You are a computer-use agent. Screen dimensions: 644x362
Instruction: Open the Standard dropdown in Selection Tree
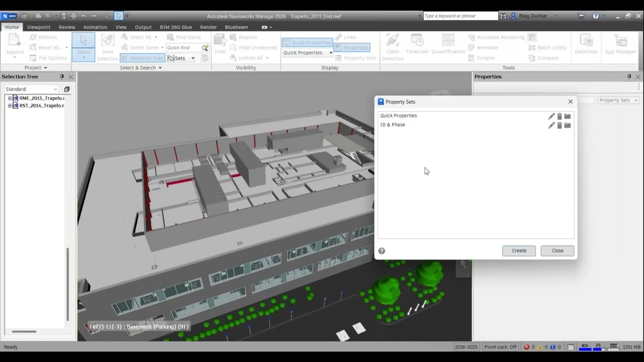pyautogui.click(x=32, y=89)
